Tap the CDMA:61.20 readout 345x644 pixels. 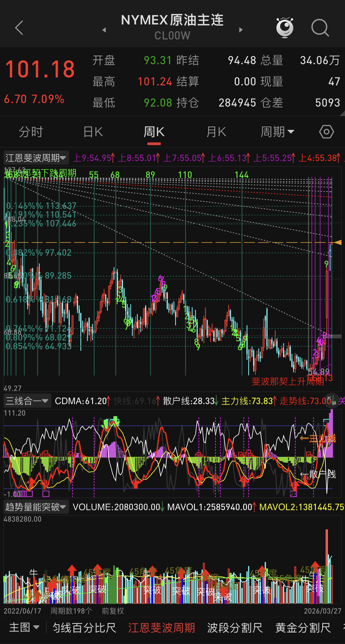[83, 401]
